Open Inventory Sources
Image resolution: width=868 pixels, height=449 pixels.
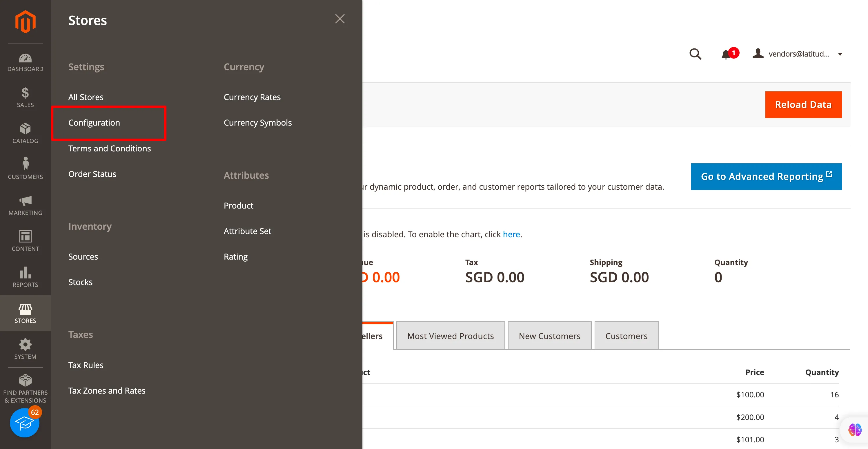coord(83,256)
